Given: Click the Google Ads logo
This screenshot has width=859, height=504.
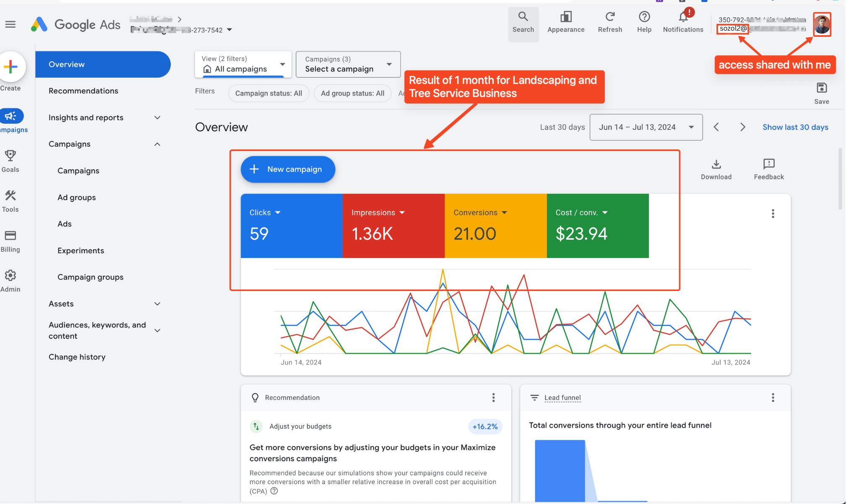Looking at the screenshot, I should point(75,25).
